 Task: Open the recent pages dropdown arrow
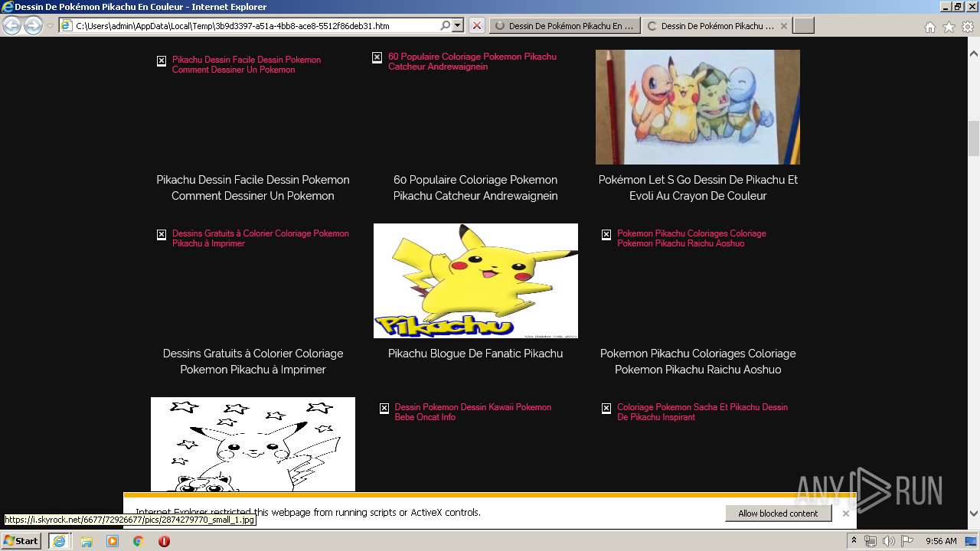[50, 26]
